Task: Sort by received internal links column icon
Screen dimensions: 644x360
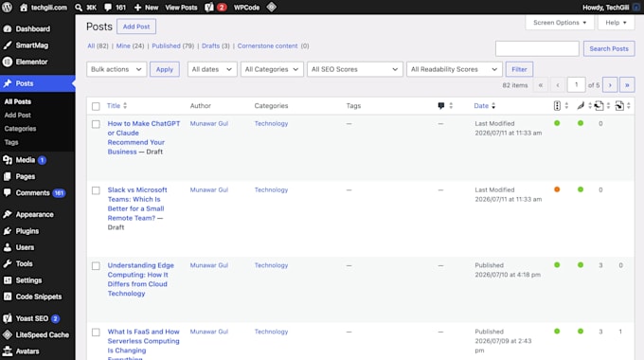Action: click(619, 105)
